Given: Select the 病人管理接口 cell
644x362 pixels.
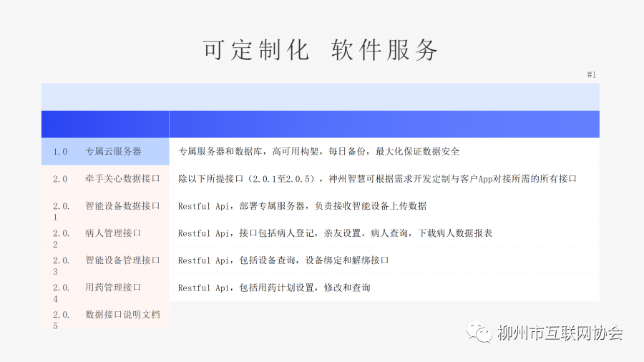Looking at the screenshot, I should coord(113,233).
